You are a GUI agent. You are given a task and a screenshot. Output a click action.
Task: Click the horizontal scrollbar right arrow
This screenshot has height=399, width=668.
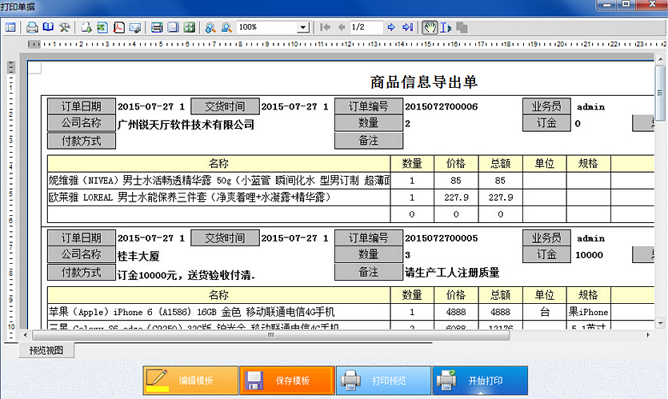pyautogui.click(x=648, y=335)
